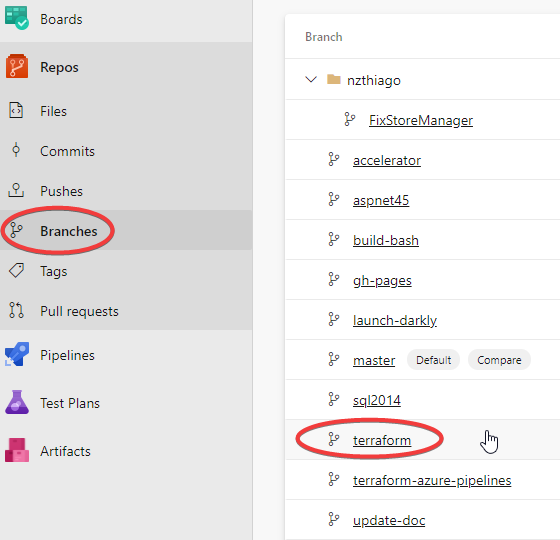Open the launch-darkly branch link
This screenshot has width=560, height=540.
click(395, 320)
